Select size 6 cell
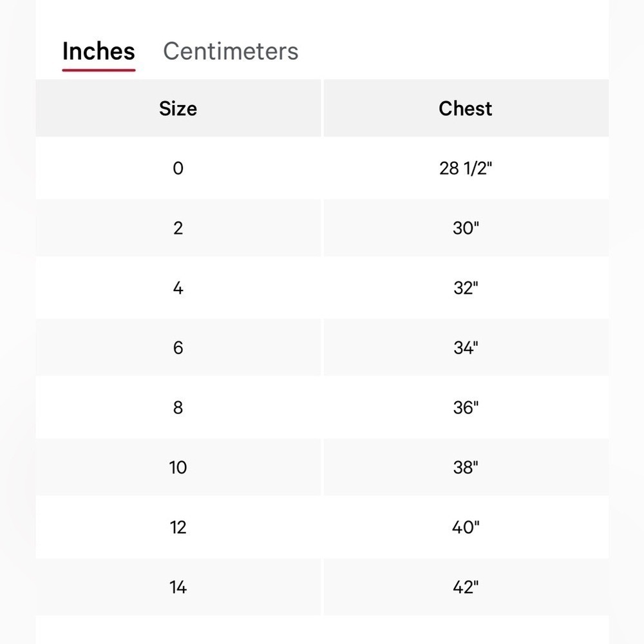This screenshot has width=644, height=644. pyautogui.click(x=178, y=348)
